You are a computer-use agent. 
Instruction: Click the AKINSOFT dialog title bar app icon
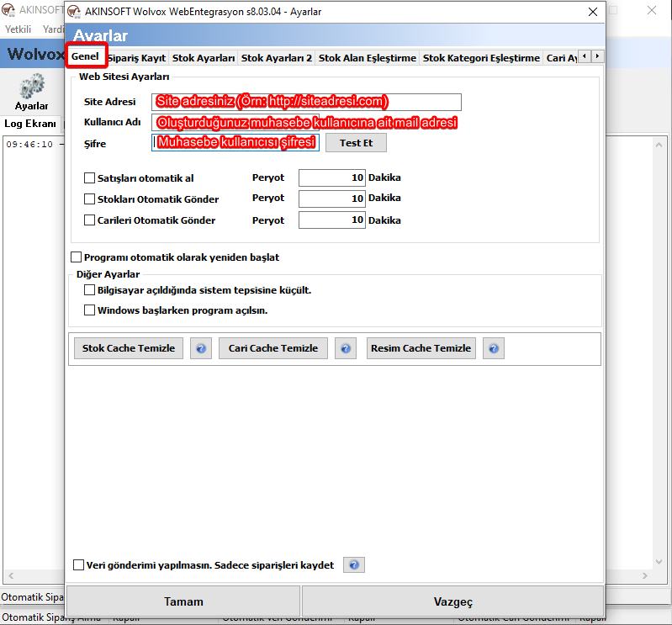pos(74,12)
